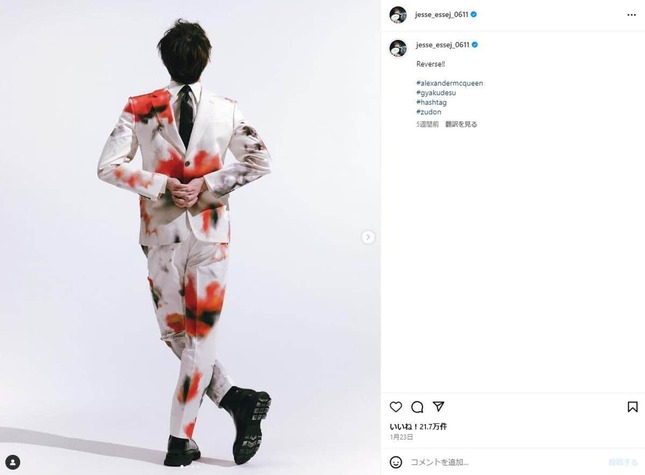Show tagged people icon on photo
This screenshot has height=475, width=645.
point(13,462)
